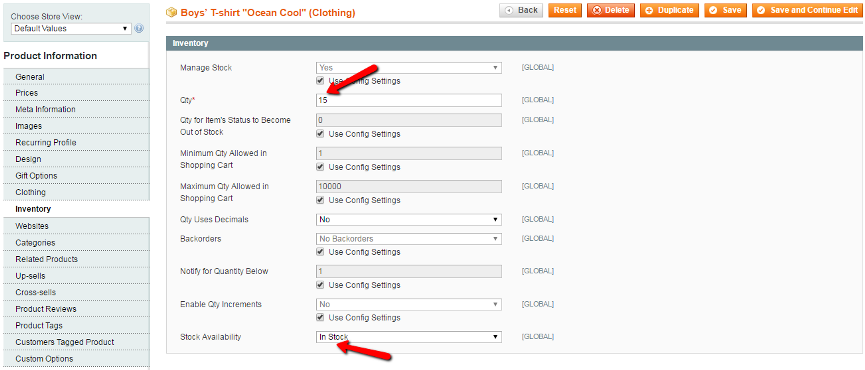
Task: Open the Customers Tagged Product tab
Action: pos(76,342)
